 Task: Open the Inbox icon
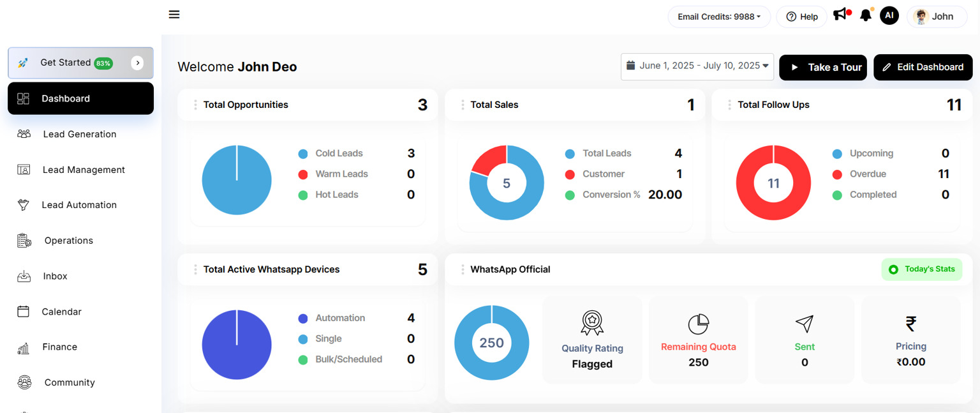click(x=24, y=276)
